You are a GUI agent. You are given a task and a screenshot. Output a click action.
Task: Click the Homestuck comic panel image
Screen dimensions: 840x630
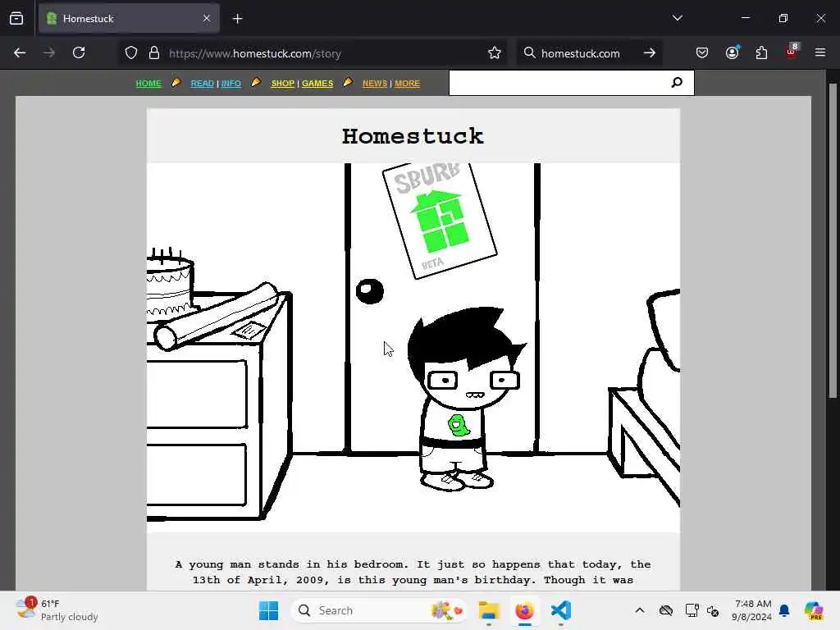point(413,347)
